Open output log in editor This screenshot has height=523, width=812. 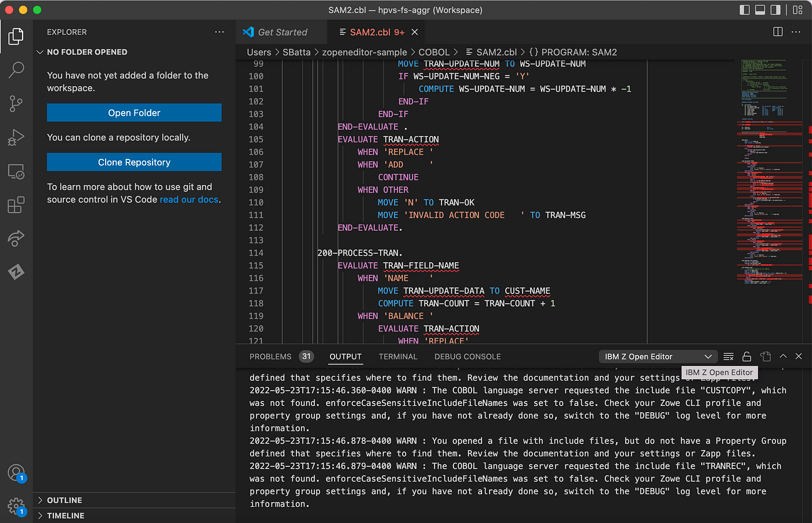click(x=766, y=357)
